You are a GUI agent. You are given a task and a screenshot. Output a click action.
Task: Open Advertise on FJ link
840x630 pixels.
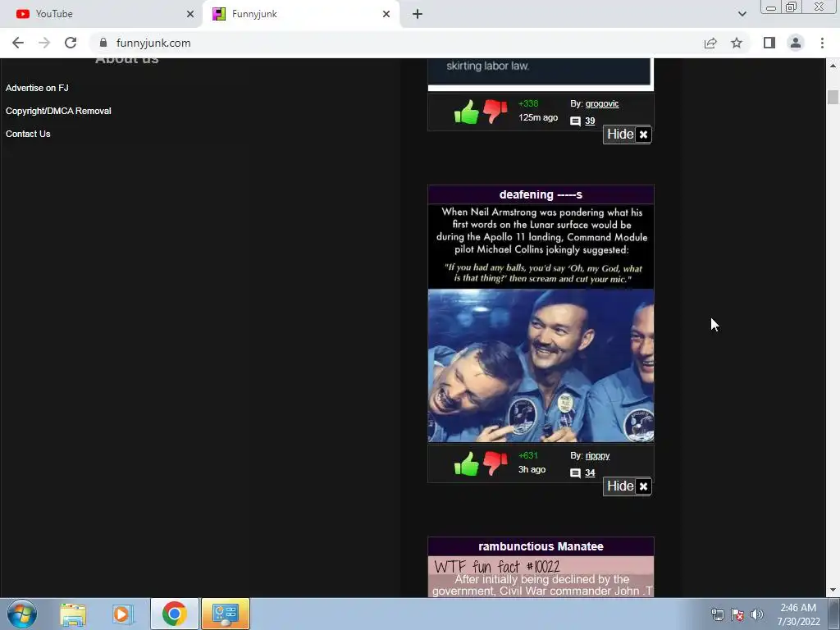[x=37, y=88]
